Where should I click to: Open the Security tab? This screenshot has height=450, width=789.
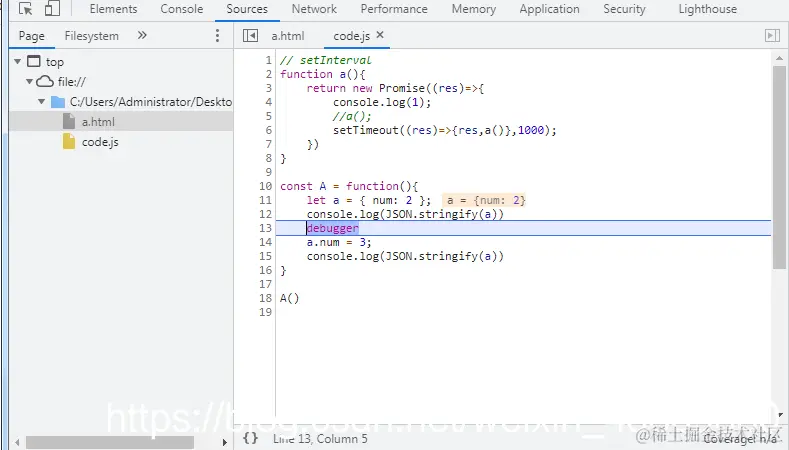pyautogui.click(x=624, y=9)
